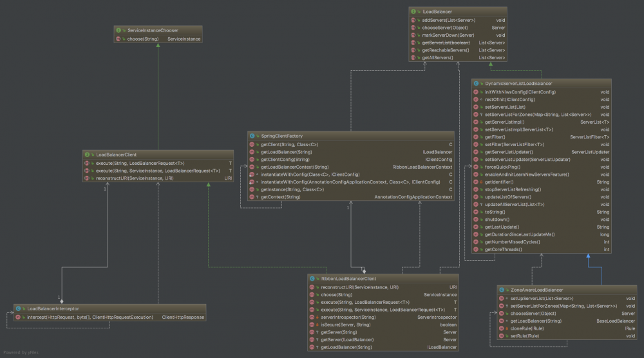The height and width of the screenshot is (358, 644).
Task: Select instantiateWithConfig(Class<C>, IClientConfig) method
Action: point(351,174)
